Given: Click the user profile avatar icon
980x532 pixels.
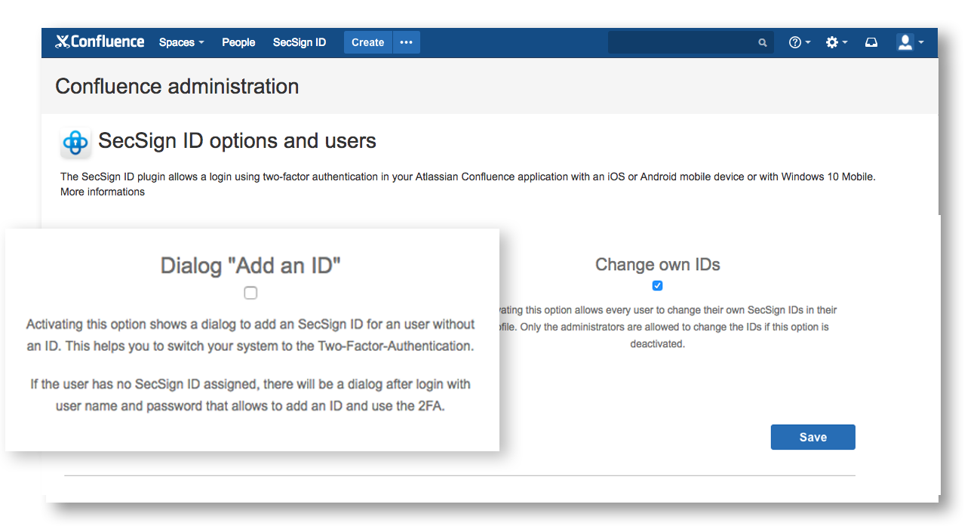Looking at the screenshot, I should click(x=905, y=42).
